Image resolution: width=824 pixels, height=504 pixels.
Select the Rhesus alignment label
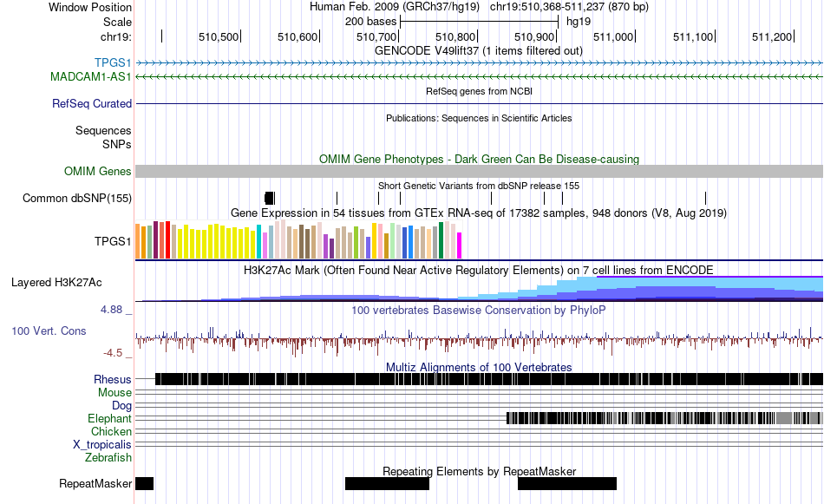[x=113, y=379]
